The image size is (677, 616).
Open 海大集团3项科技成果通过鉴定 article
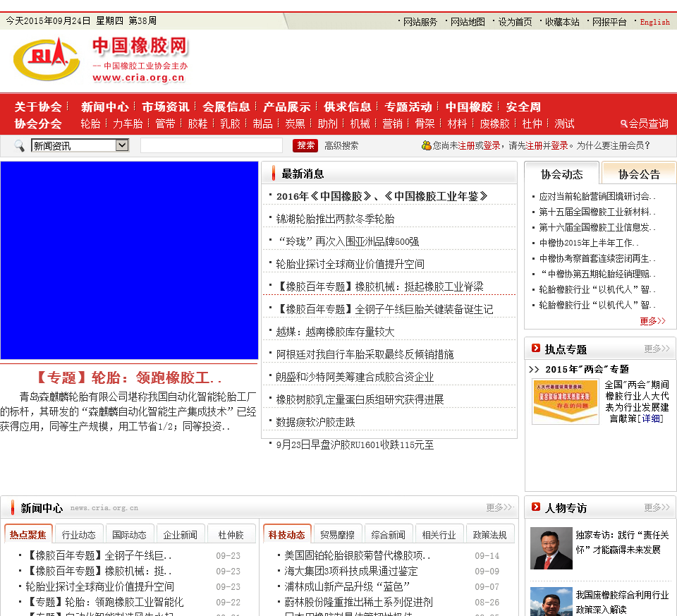click(x=351, y=571)
